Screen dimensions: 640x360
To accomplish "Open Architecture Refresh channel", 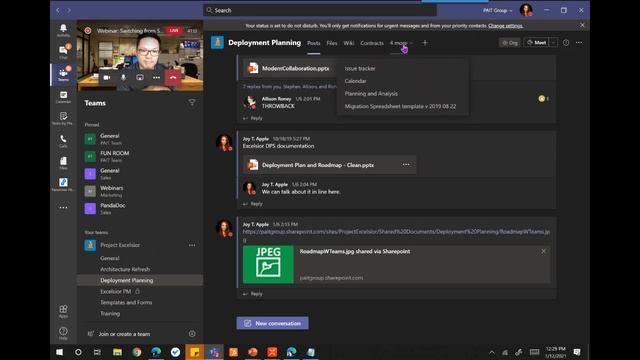I will tap(125, 269).
